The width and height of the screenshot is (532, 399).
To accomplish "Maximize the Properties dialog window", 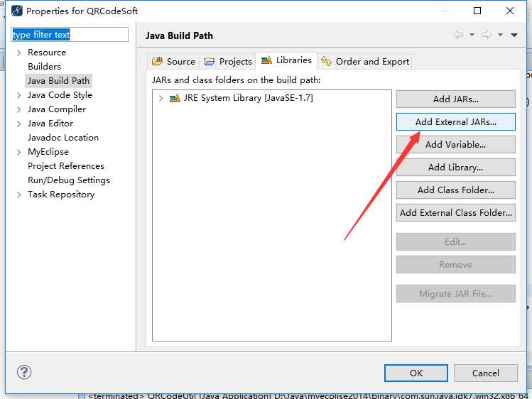I will coord(477,11).
